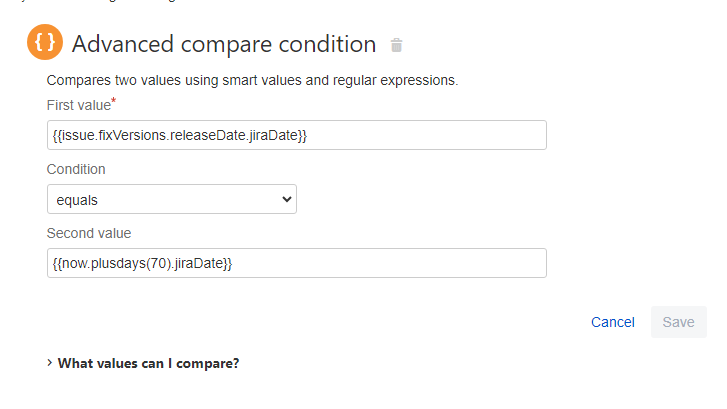Click the Advanced compare condition heading

(224, 45)
